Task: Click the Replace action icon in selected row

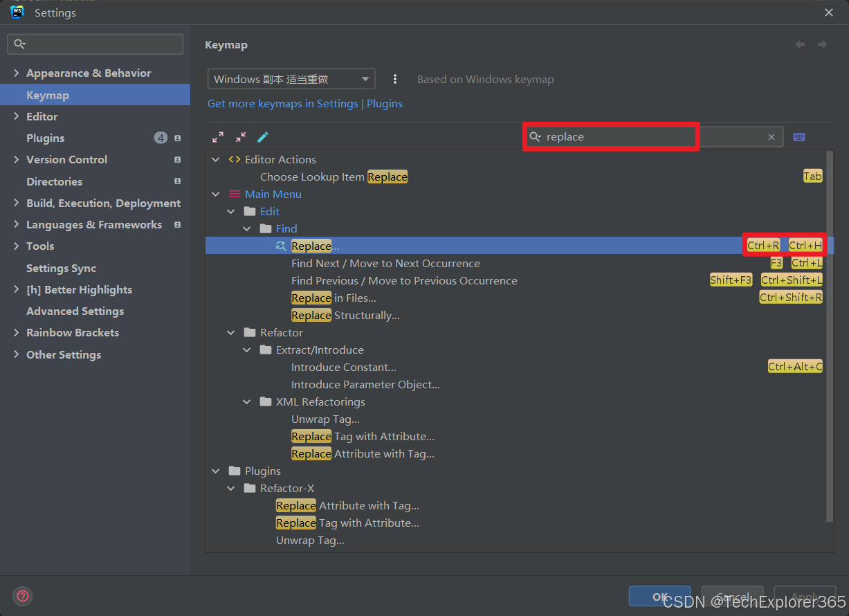Action: coord(281,246)
